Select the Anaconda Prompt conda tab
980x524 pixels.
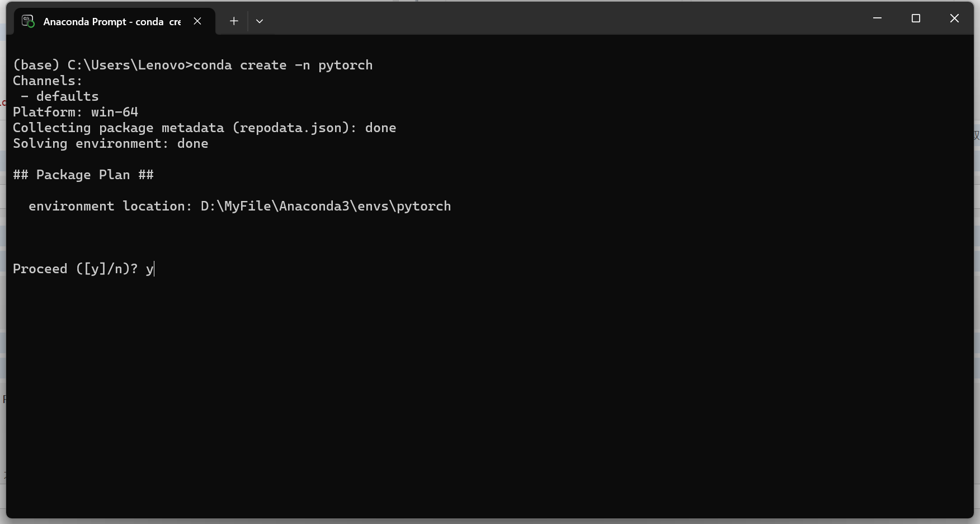pyautogui.click(x=112, y=22)
